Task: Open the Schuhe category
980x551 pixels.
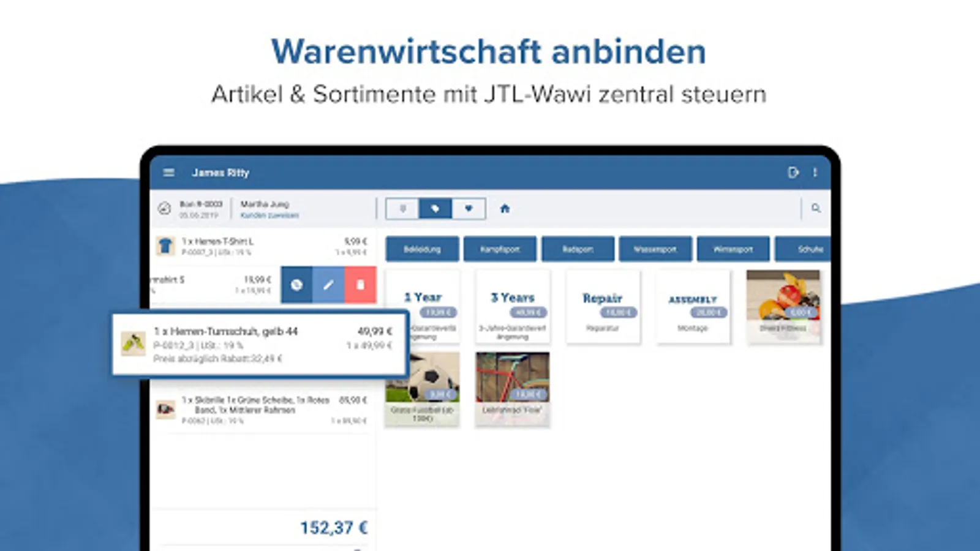Action: tap(803, 249)
